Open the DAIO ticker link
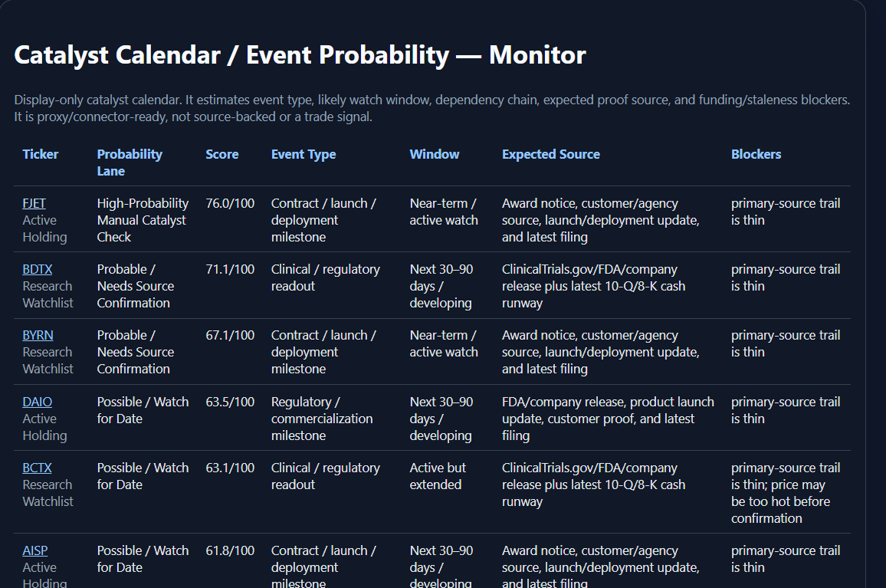This screenshot has height=588, width=886. point(38,402)
